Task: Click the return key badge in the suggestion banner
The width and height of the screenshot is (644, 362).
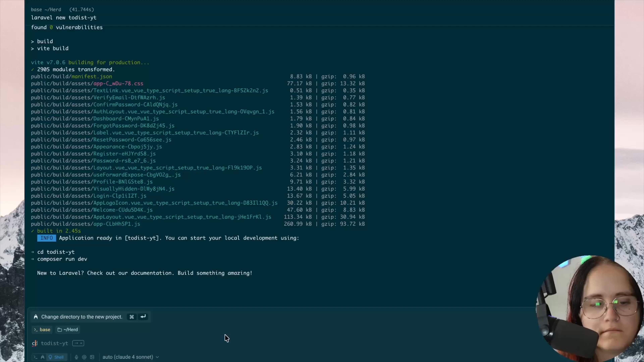Action: pyautogui.click(x=143, y=317)
